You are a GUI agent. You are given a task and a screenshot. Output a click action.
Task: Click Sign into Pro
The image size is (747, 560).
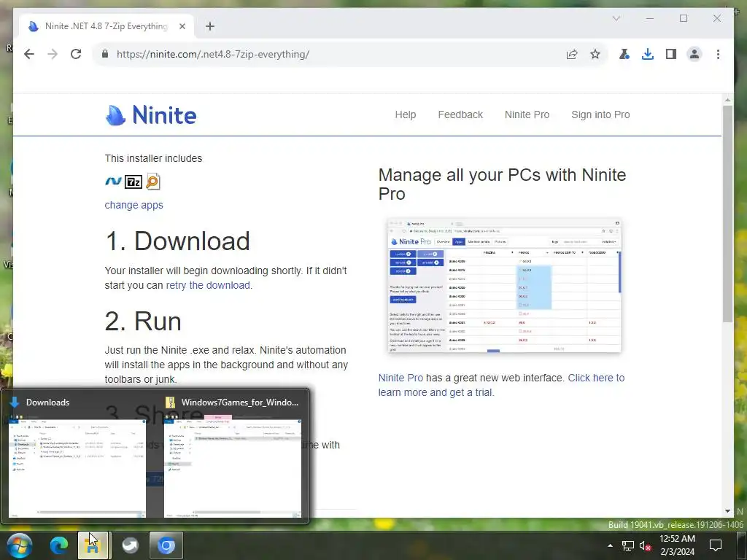coord(600,114)
